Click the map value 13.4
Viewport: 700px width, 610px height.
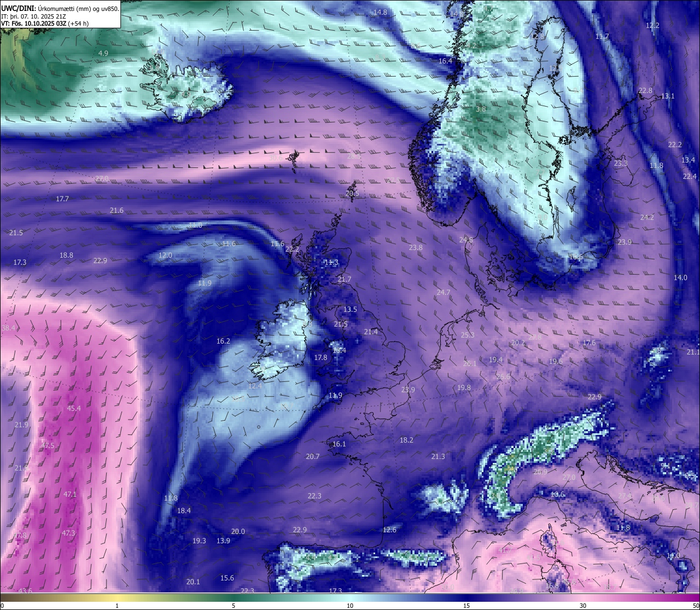click(689, 160)
